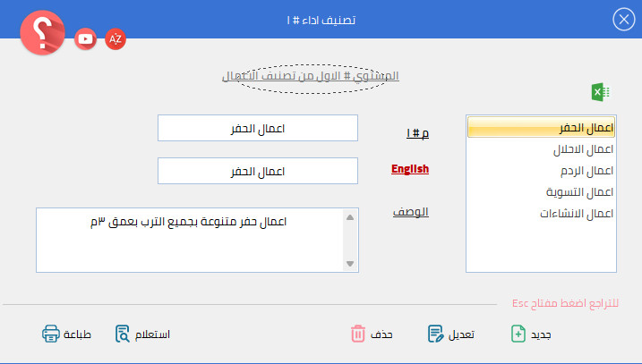The image size is (642, 364).
Task: Click the red question mark help icon
Action: point(43,34)
